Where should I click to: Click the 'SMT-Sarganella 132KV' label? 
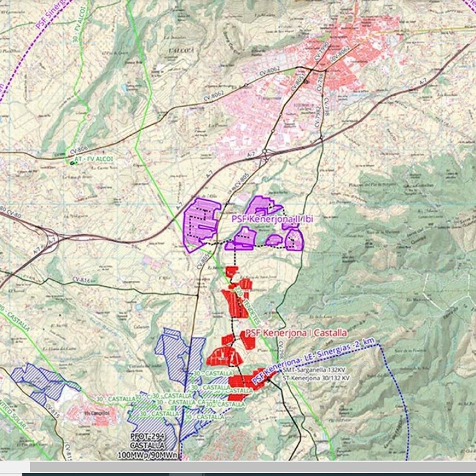[x=313, y=370]
